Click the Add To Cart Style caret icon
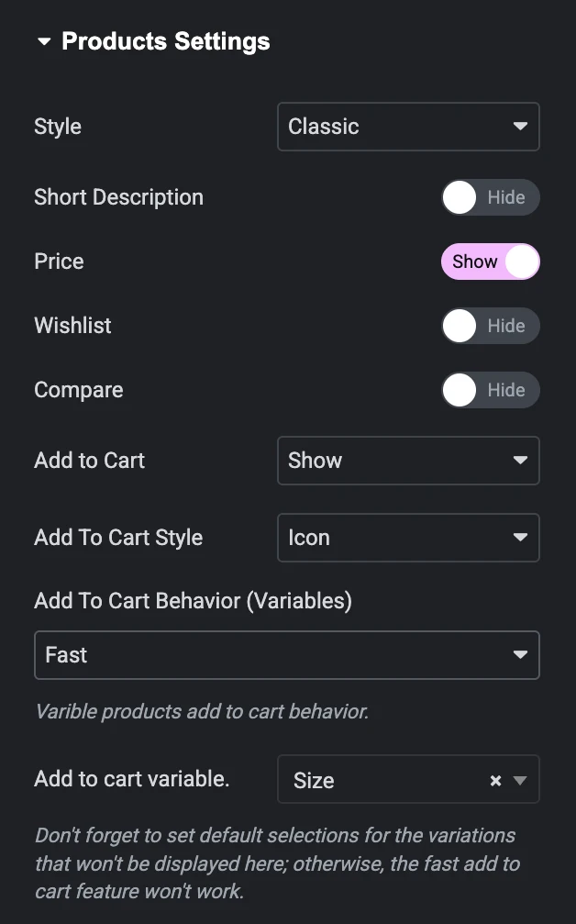The image size is (576, 924). pyautogui.click(x=520, y=538)
